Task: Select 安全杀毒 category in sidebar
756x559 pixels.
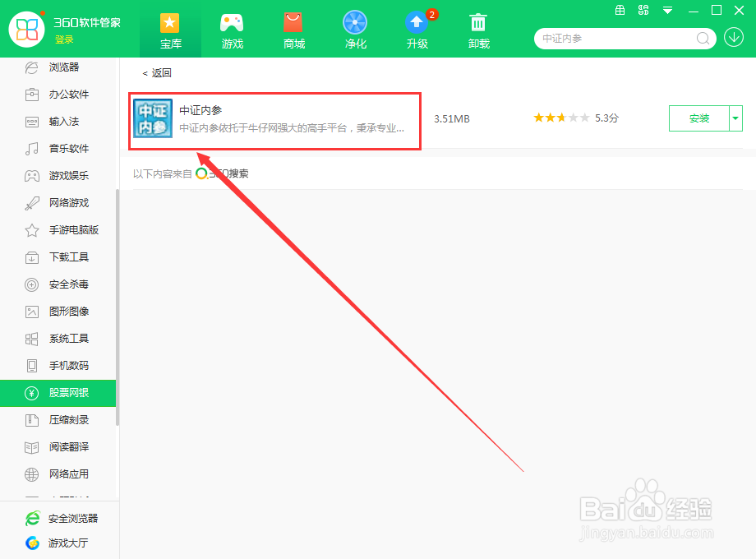Action: point(58,284)
